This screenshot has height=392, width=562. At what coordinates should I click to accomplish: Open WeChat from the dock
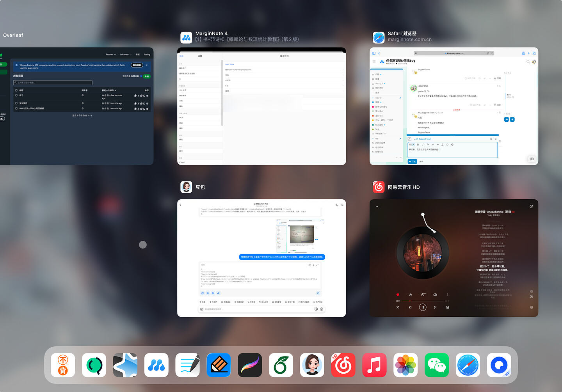click(x=437, y=365)
